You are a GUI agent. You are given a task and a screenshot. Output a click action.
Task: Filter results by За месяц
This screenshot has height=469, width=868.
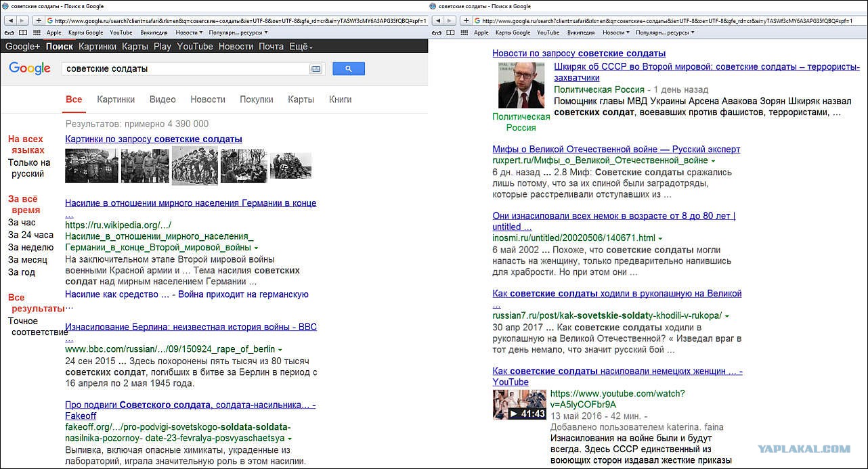[28, 260]
